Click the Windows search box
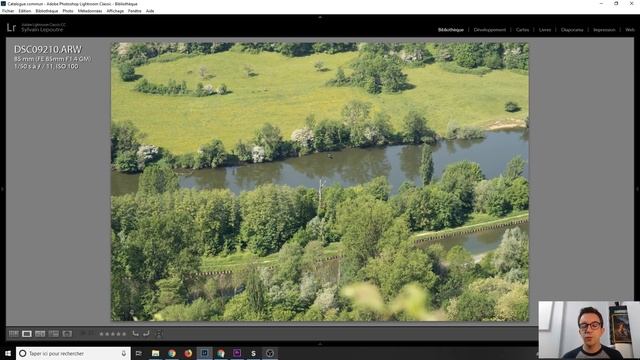The image size is (640, 360). point(73,353)
